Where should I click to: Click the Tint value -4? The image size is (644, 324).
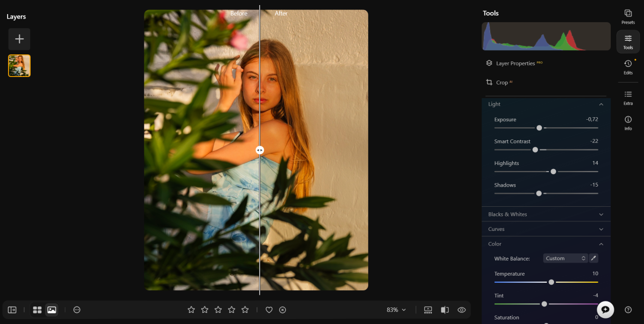(x=596, y=295)
